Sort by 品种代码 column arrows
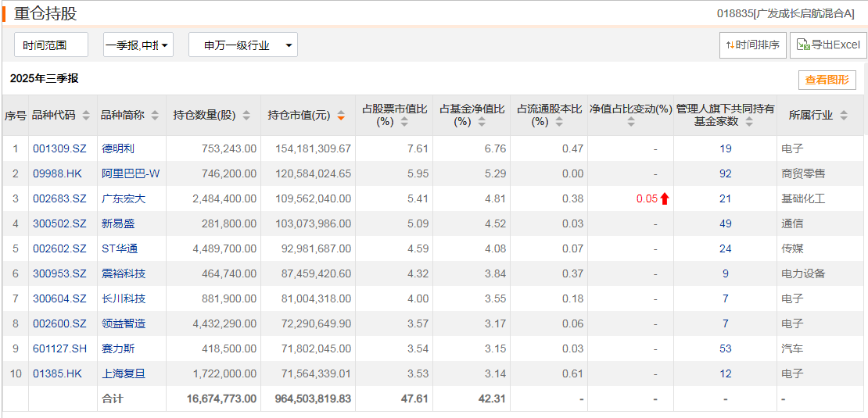868x418 pixels. 86,116
